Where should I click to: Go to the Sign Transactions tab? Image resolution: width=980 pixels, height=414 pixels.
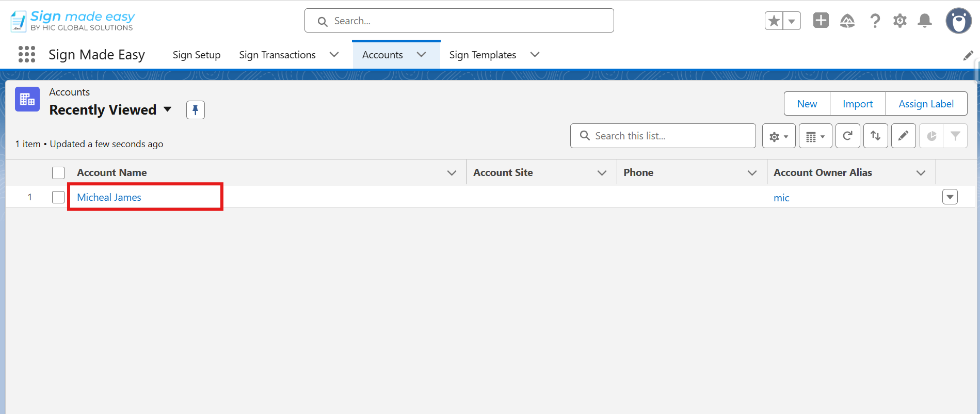[x=277, y=55]
